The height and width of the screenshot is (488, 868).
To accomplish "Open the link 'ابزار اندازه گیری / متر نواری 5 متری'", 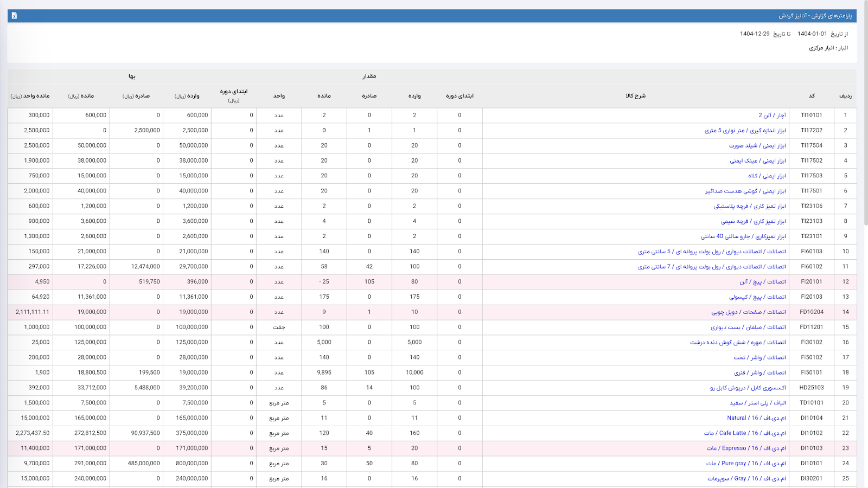I will [x=745, y=130].
